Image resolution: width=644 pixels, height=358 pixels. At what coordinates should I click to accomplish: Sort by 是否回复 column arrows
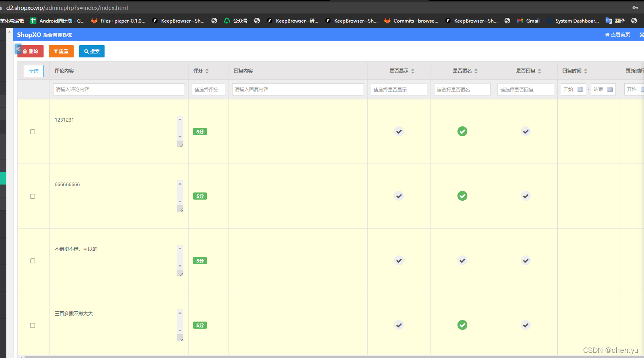[539, 71]
